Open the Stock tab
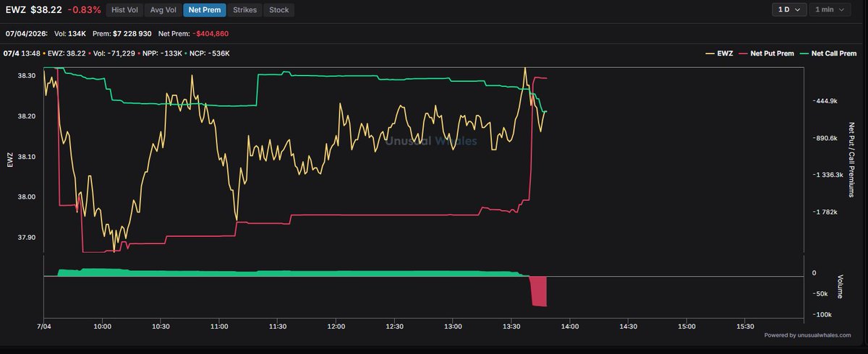This screenshot has height=354, width=868. click(278, 10)
